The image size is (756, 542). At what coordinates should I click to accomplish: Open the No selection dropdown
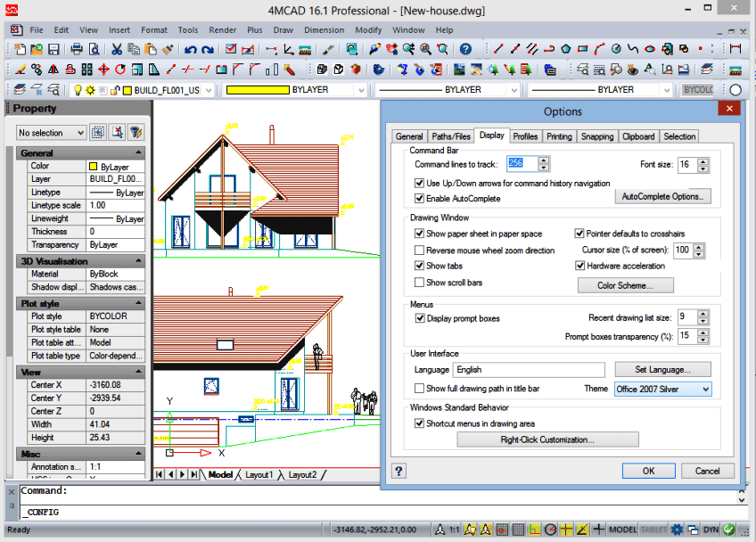[x=51, y=133]
